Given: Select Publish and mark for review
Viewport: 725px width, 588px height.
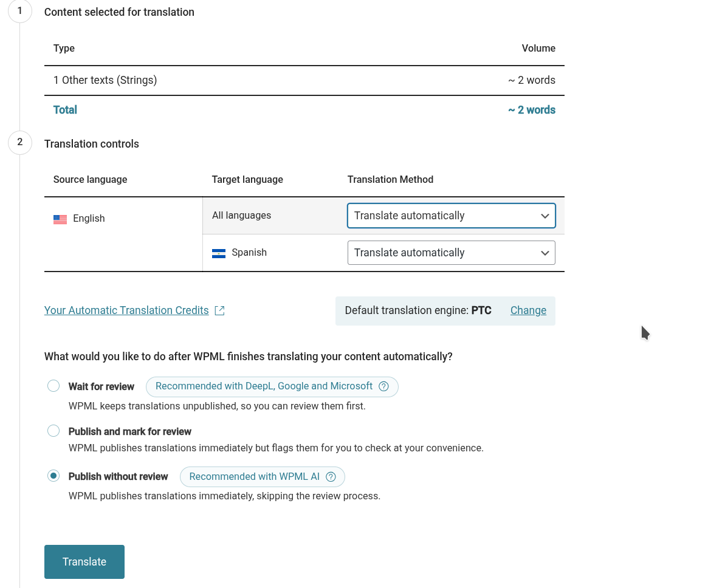Looking at the screenshot, I should pyautogui.click(x=53, y=431).
